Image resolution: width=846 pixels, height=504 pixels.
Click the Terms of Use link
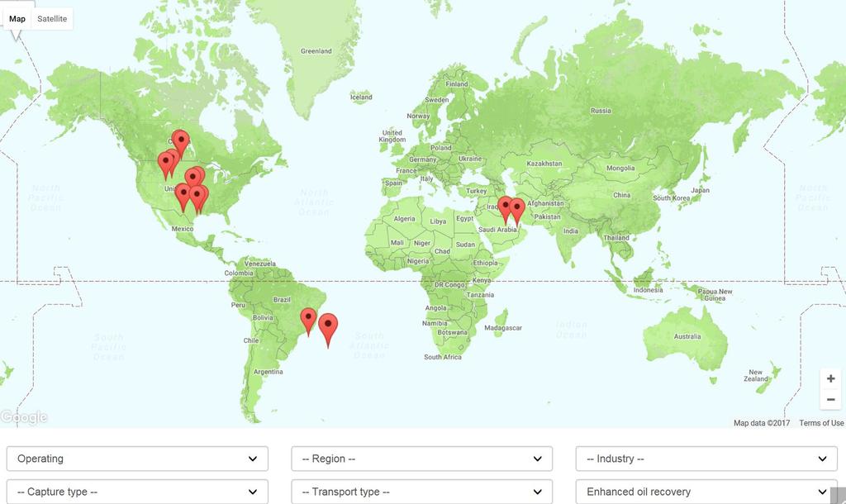(821, 423)
